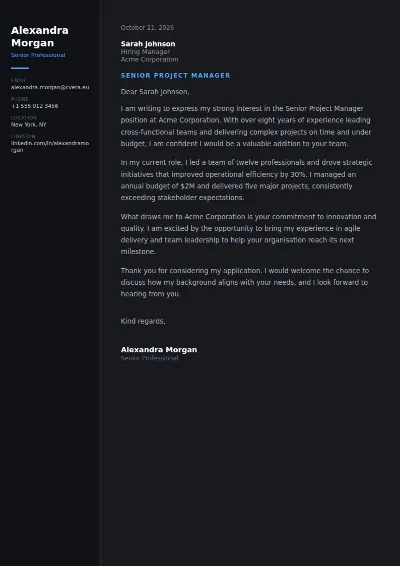400x566 pixels.
Task: Click the recipient name Sarah Johnson in the header
Action: tap(148, 44)
